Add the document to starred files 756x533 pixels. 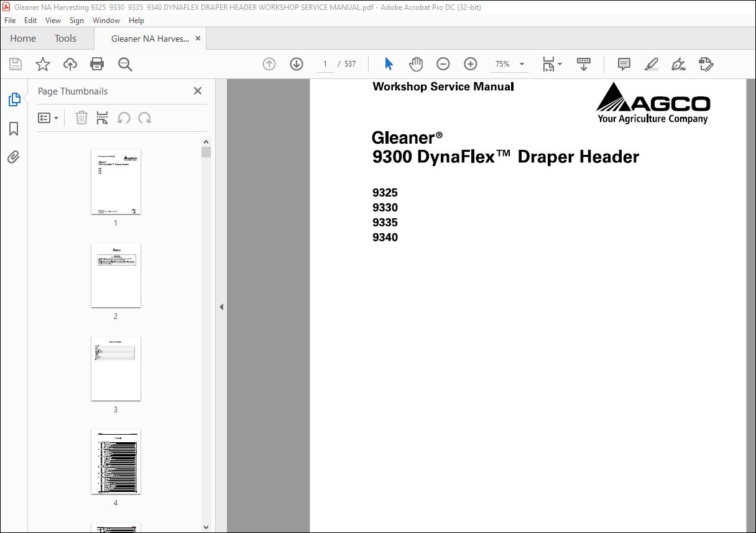pyautogui.click(x=43, y=64)
